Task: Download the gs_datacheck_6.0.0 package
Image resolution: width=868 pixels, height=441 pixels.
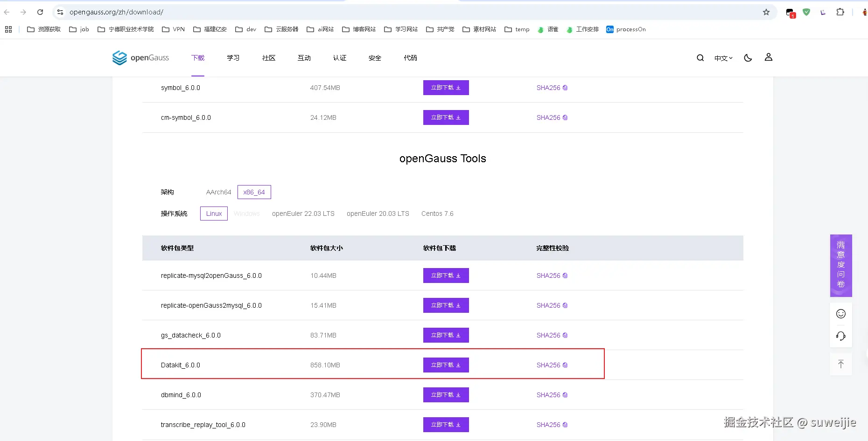Action: [x=446, y=335]
